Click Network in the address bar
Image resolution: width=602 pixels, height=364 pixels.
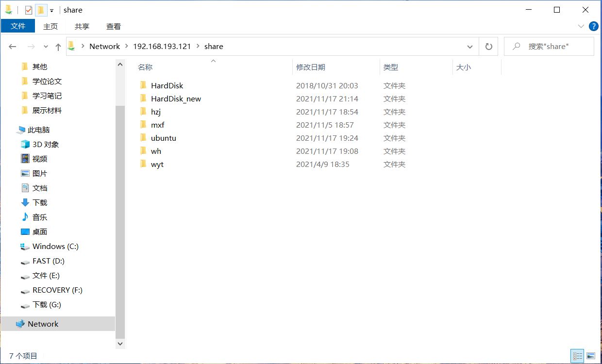104,46
